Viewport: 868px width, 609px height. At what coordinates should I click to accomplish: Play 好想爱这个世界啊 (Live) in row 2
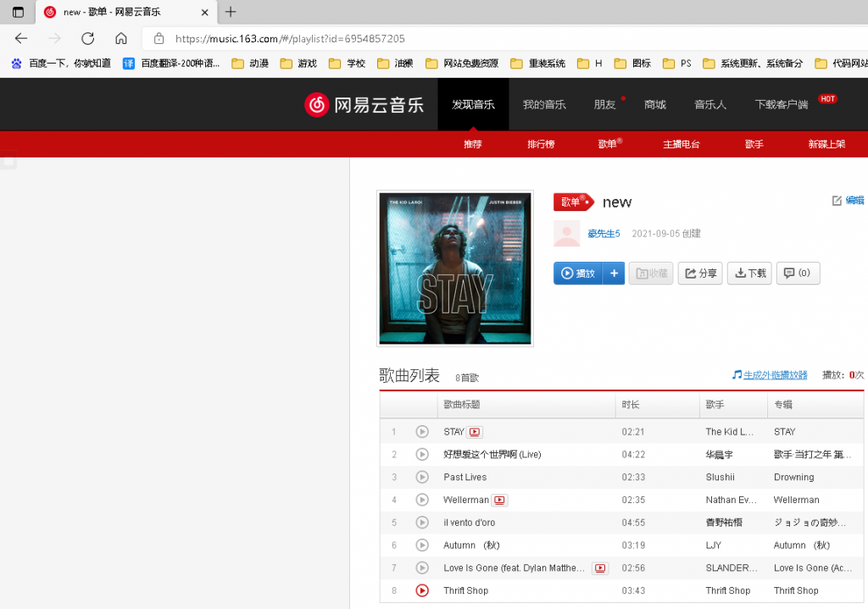[422, 454]
